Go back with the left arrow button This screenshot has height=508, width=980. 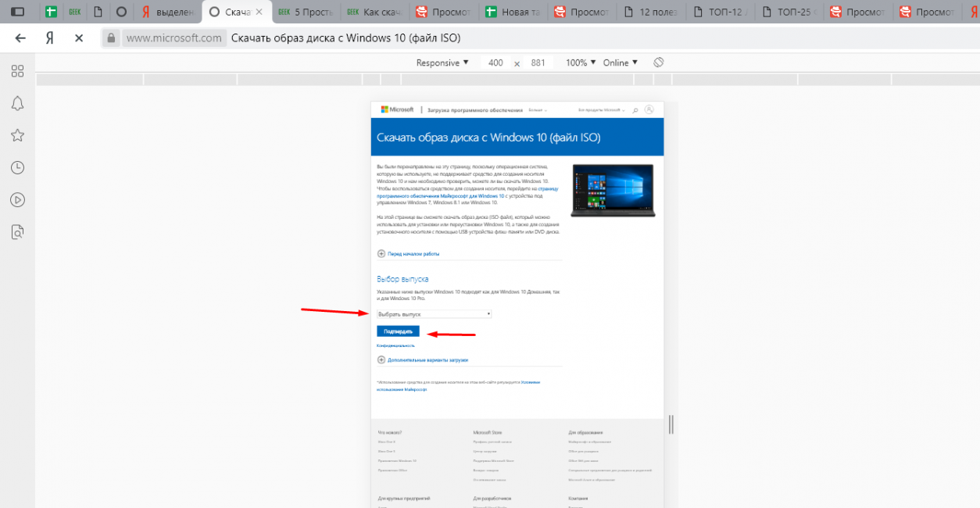click(x=20, y=38)
